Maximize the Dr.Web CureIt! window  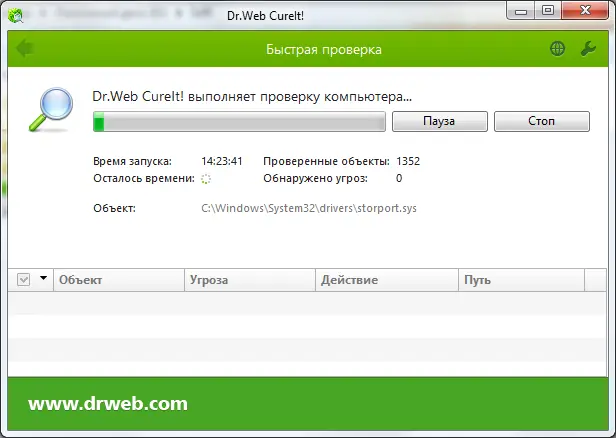[548, 11]
